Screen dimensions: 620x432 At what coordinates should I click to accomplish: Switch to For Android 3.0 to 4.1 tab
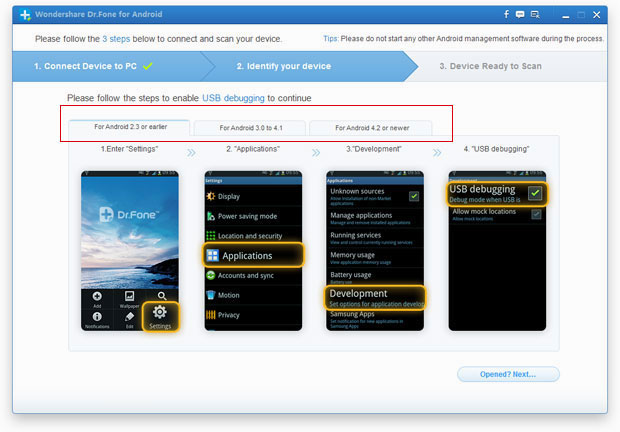click(x=248, y=128)
